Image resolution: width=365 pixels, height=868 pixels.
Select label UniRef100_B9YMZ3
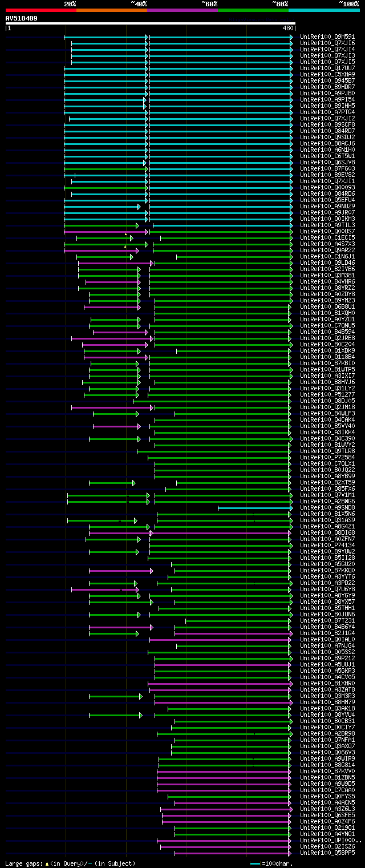click(327, 300)
